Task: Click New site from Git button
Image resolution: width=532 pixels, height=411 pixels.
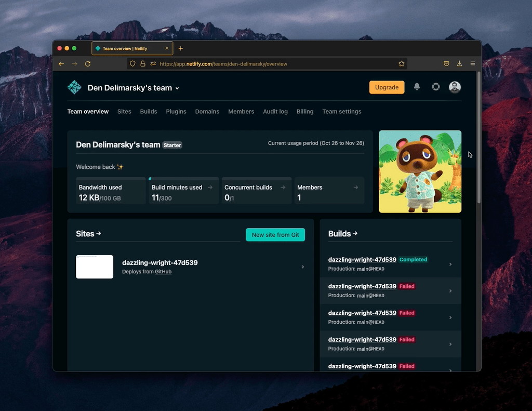Action: coord(275,235)
